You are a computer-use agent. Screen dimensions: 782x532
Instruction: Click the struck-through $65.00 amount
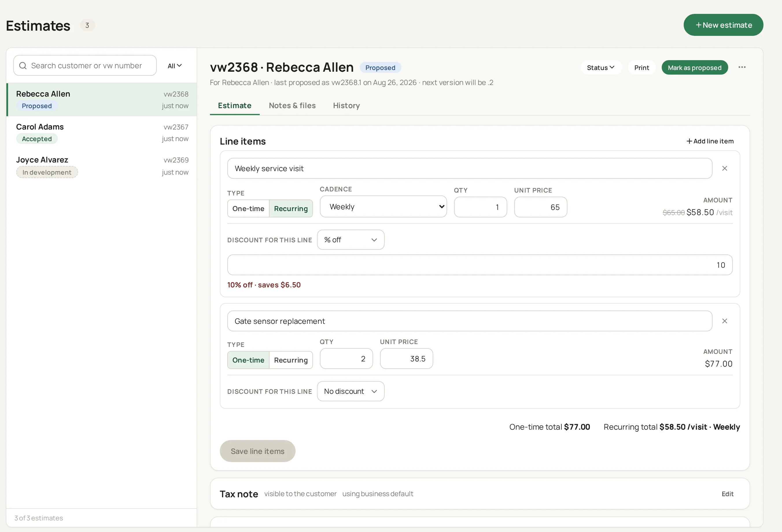pyautogui.click(x=673, y=213)
